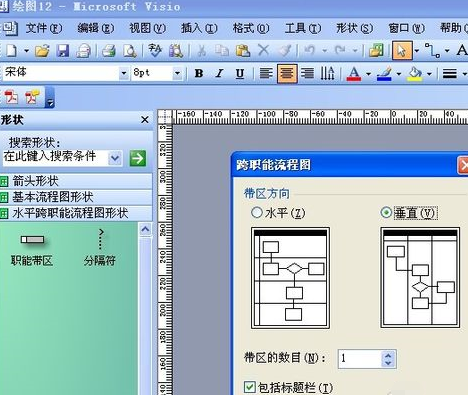Image resolution: width=468 pixels, height=395 pixels.
Task: Toggle the 包括标题栏 checkbox
Action: click(250, 387)
